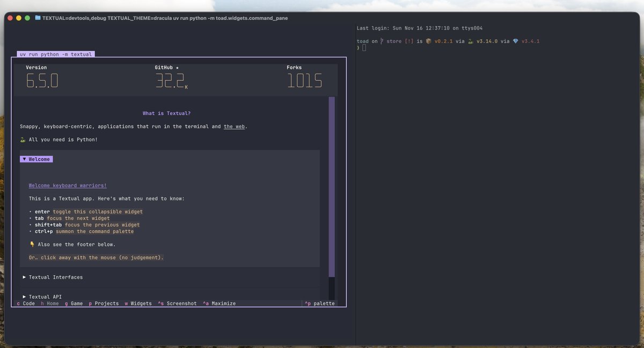Viewport: 644px width, 348px height.
Task: Click the v0.2.1 version in the prompt
Action: tap(444, 41)
